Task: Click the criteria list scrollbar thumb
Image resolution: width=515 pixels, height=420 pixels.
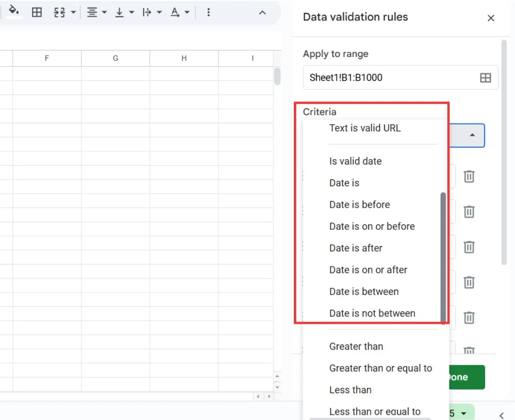Action: [443, 258]
